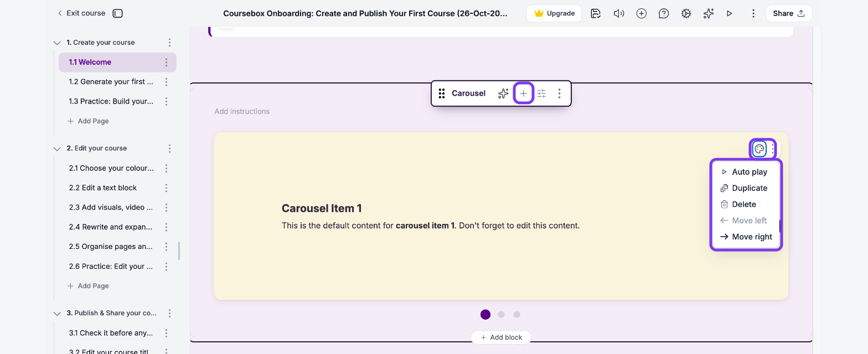Image resolution: width=868 pixels, height=354 pixels.
Task: Open page 3.1 Check it before any
Action: 111,333
